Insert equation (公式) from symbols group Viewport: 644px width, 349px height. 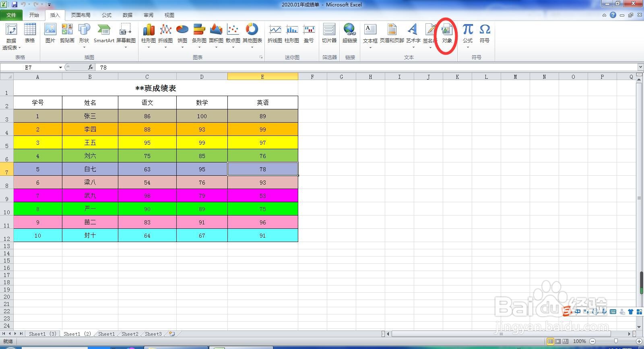(x=468, y=36)
